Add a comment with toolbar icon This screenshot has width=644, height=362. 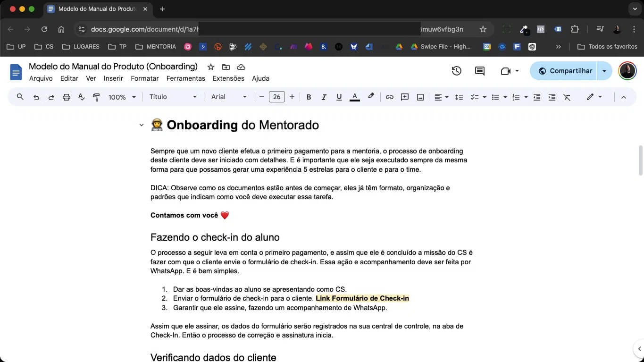click(405, 97)
